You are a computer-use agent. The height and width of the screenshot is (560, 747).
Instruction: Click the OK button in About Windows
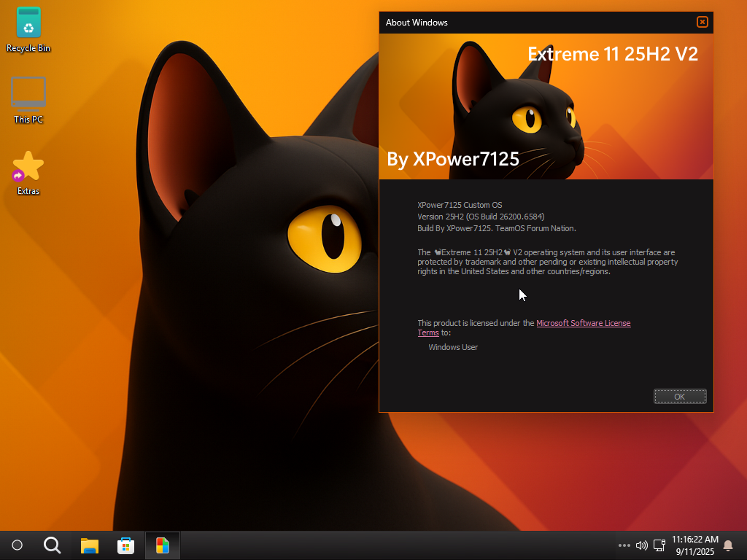coord(680,396)
